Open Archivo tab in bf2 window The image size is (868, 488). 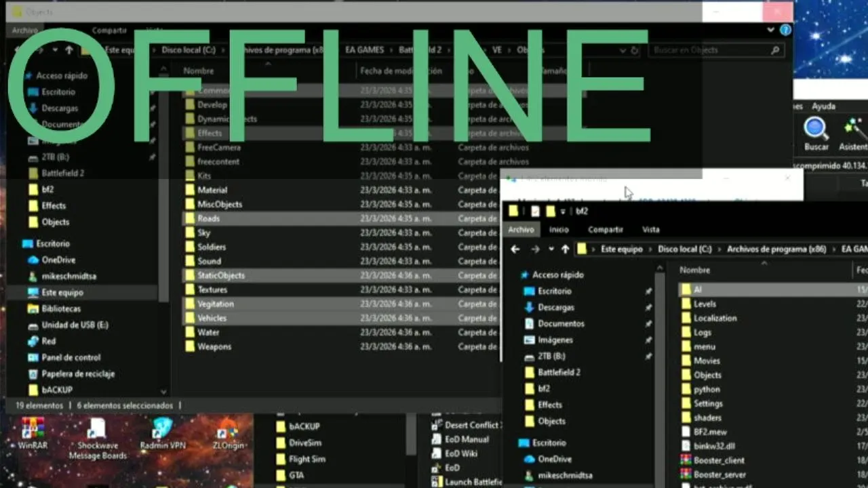click(521, 230)
